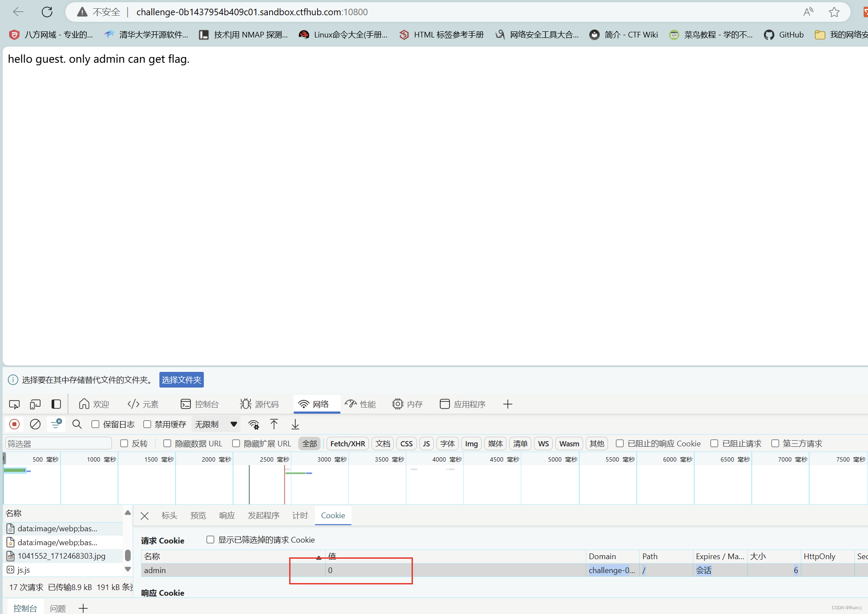Clear the network log

(35, 424)
